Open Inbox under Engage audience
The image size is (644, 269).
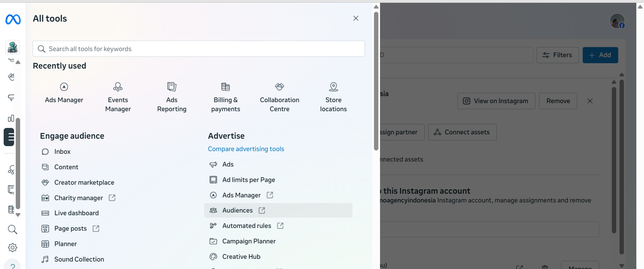[x=62, y=151]
